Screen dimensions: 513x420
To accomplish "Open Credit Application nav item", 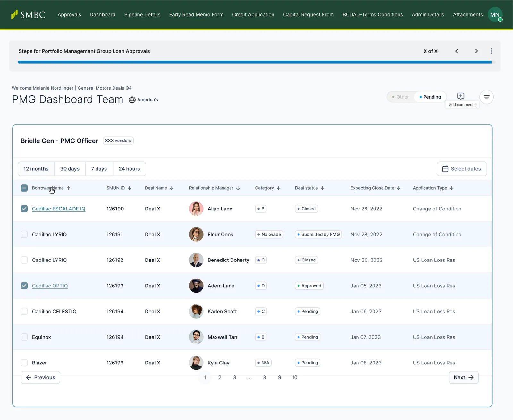I will pos(253,15).
